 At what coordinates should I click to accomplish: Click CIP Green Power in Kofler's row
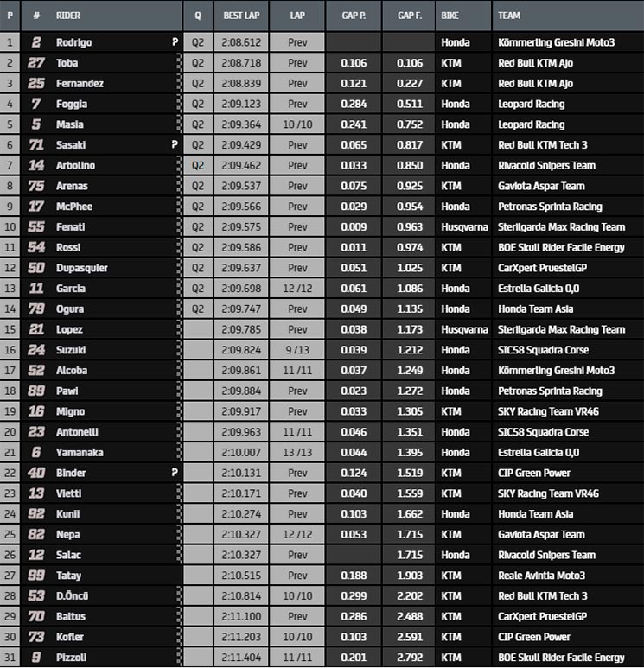pyautogui.click(x=533, y=637)
